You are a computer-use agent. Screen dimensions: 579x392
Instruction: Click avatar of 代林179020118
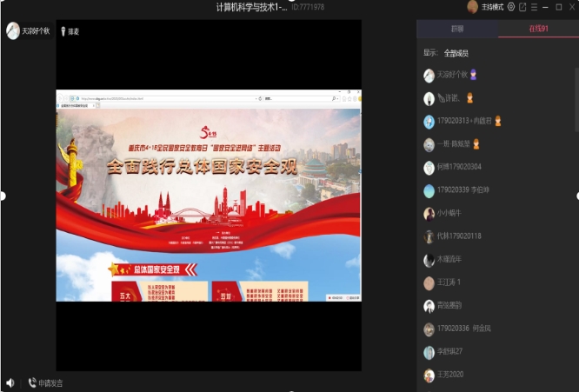click(429, 236)
